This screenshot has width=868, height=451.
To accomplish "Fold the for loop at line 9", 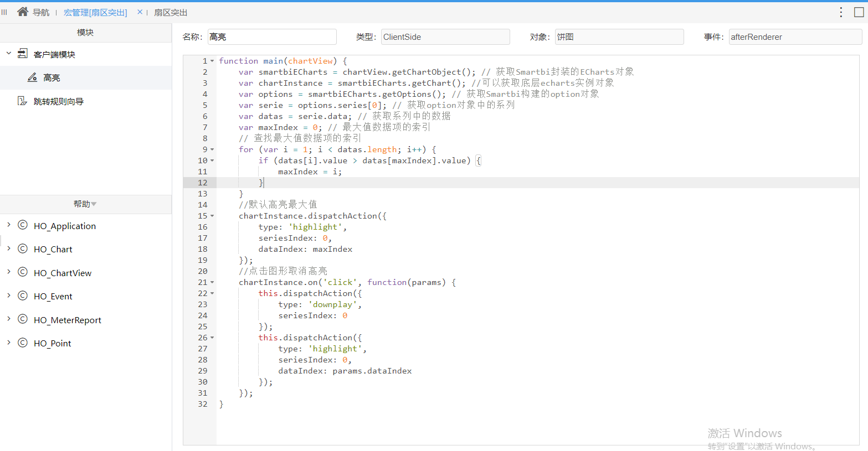I will (x=212, y=149).
